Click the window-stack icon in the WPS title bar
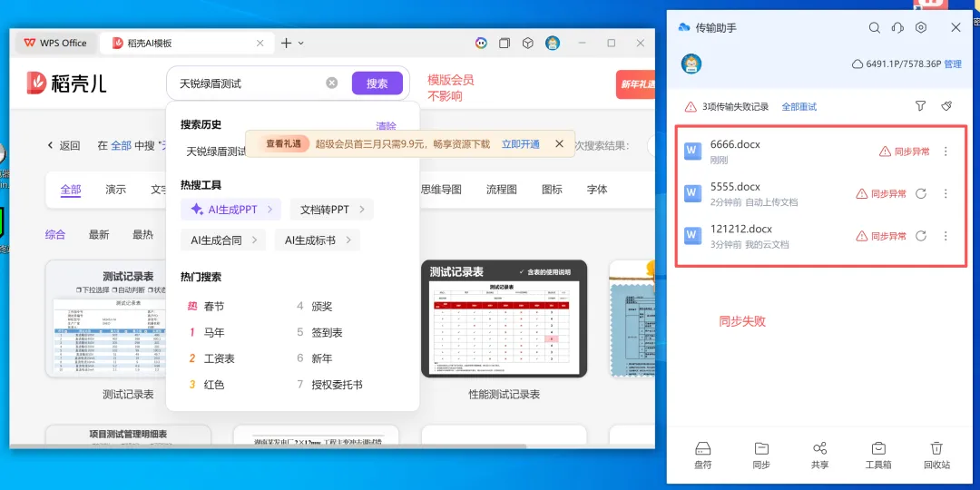980x490 pixels. tap(504, 44)
